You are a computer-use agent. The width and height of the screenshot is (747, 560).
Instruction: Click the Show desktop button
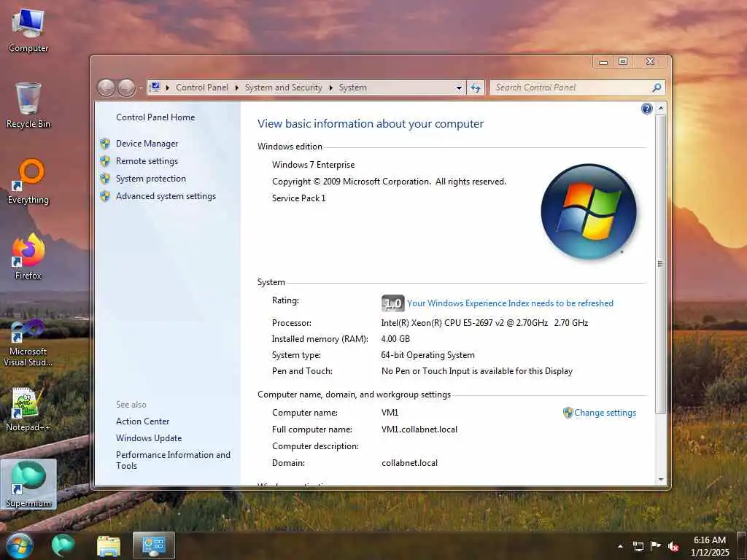(x=741, y=546)
